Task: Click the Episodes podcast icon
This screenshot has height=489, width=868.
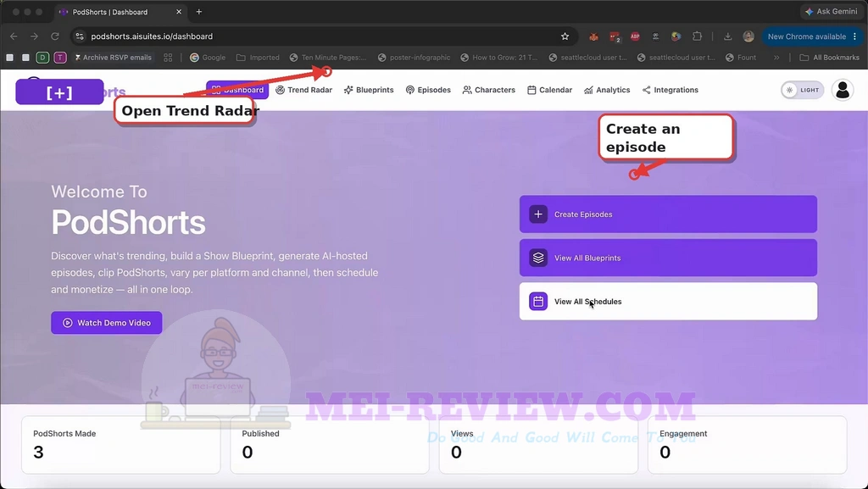Action: (x=410, y=90)
